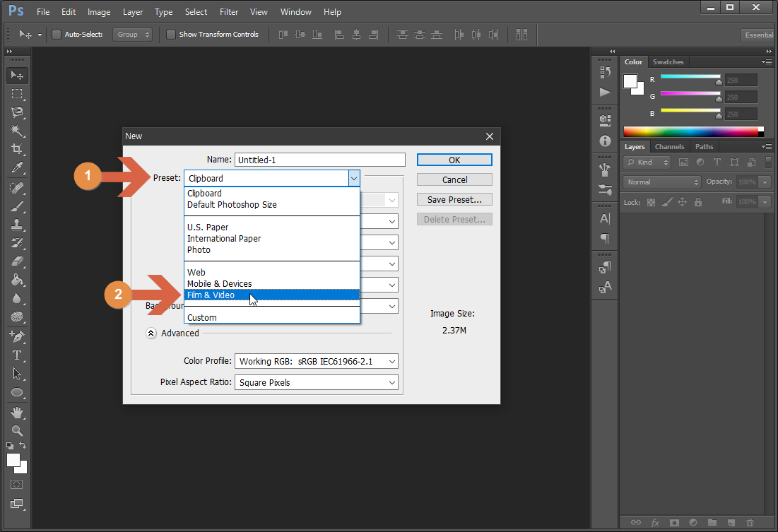Image resolution: width=778 pixels, height=532 pixels.
Task: Switch to the Swatches tab
Action: coord(668,62)
